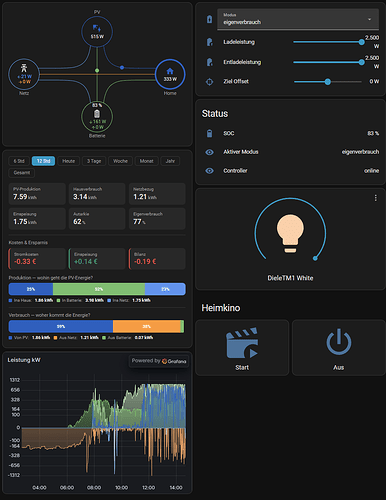
Task: Click the Batterie 83 % value
Action: tap(97, 105)
